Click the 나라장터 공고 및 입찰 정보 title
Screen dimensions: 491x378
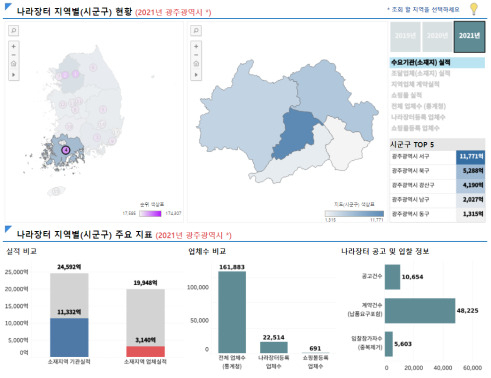385,251
